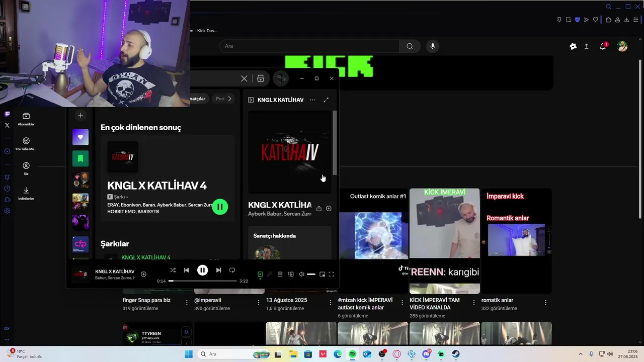The width and height of the screenshot is (644, 362).
Task: Select the Sanatçılar filter chip
Action: (199, 99)
